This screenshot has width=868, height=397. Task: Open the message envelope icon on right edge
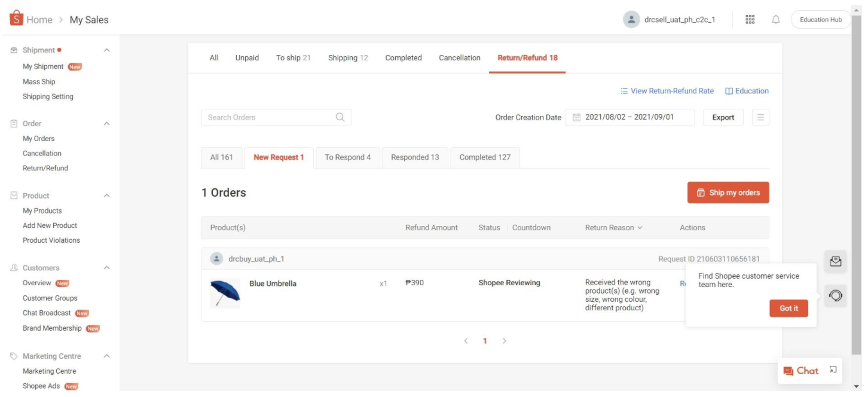835,261
